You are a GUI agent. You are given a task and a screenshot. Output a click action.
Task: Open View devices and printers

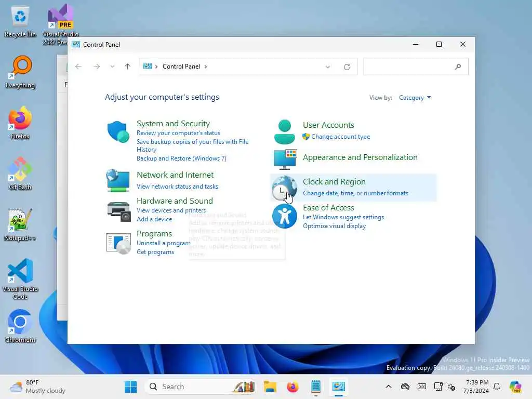[x=171, y=210]
